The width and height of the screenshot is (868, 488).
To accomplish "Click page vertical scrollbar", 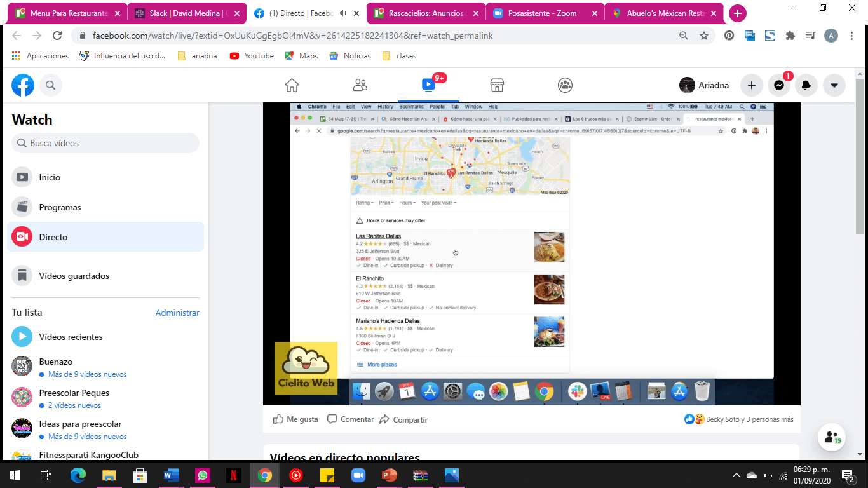I will tap(860, 155).
